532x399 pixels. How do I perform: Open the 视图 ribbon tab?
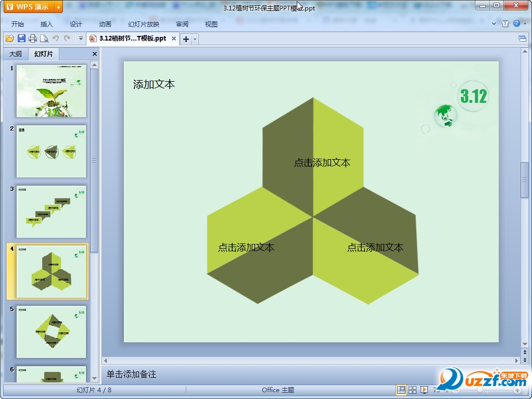211,24
